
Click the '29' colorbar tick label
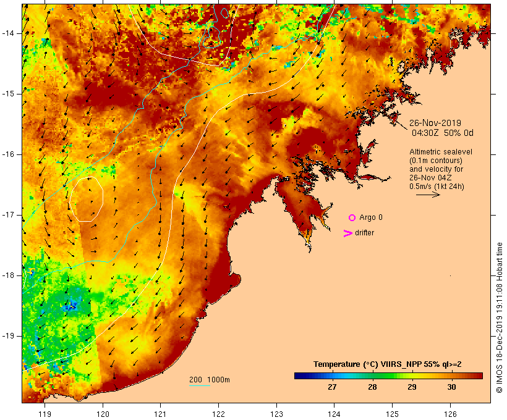pyautogui.click(x=412, y=387)
